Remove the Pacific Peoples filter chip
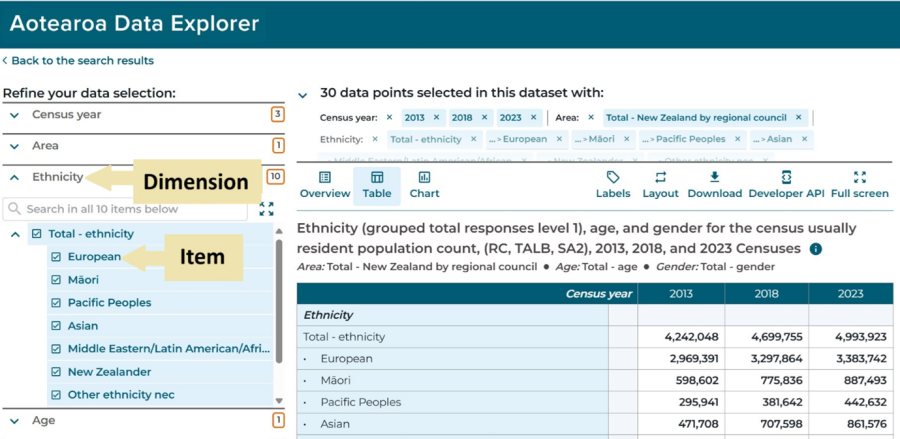Viewport: 900px width, 439px height. point(737,139)
